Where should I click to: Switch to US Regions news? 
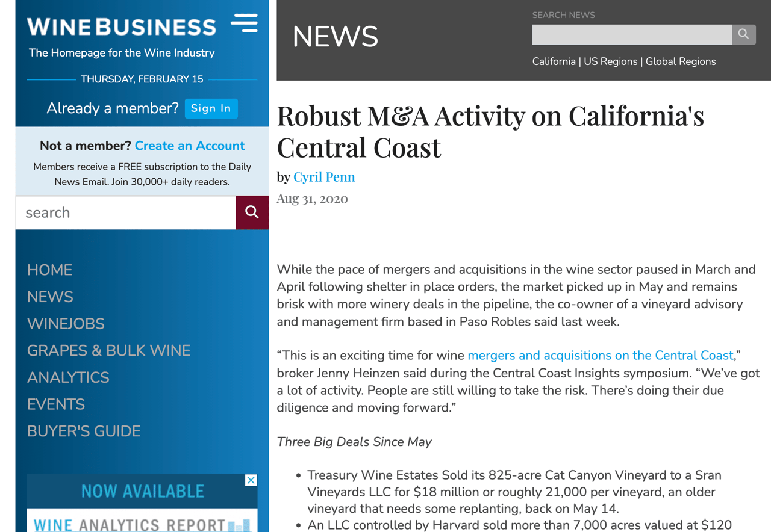tap(610, 61)
